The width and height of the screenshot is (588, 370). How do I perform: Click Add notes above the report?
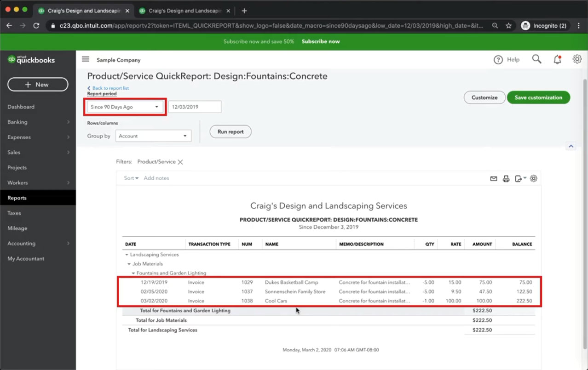point(156,178)
